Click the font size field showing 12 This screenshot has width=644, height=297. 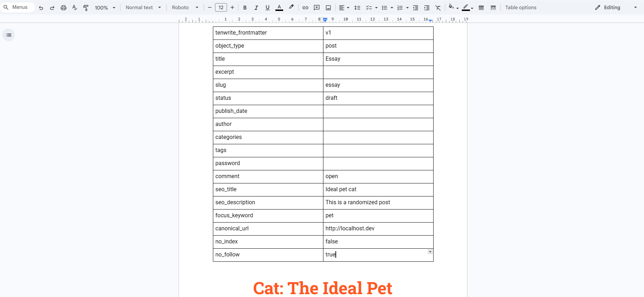click(221, 7)
